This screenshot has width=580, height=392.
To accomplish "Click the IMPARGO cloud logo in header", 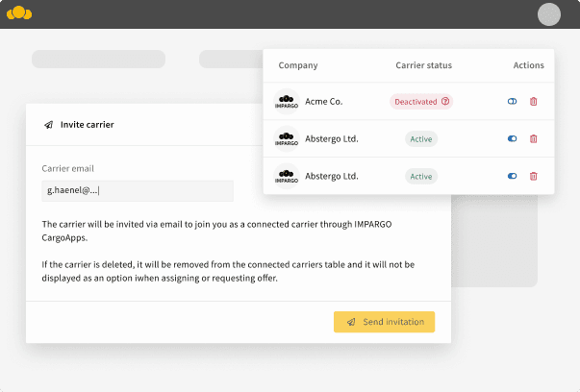I will pyautogui.click(x=19, y=13).
